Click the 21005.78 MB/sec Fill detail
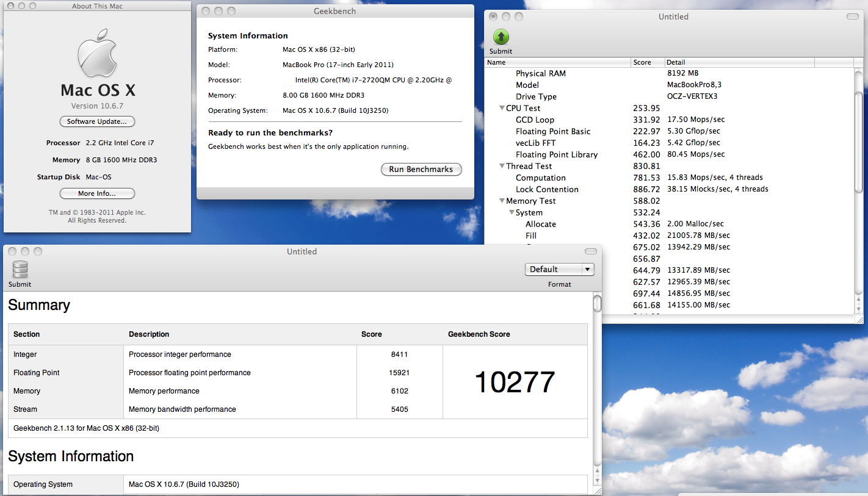 [x=699, y=235]
